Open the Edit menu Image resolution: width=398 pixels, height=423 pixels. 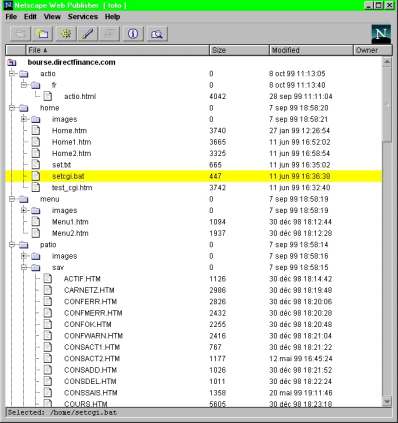pyautogui.click(x=30, y=17)
